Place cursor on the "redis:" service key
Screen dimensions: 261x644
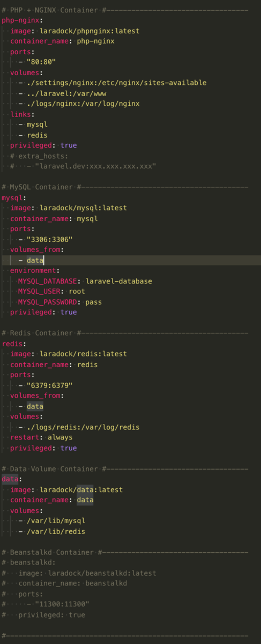14,343
